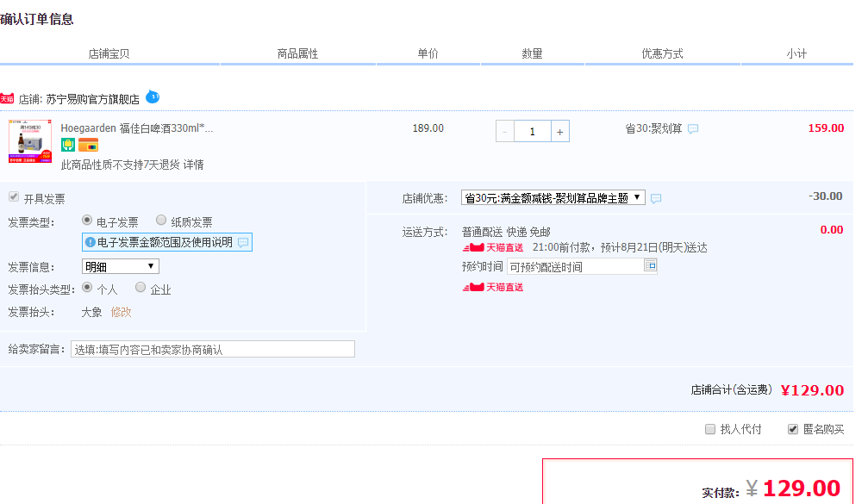
Task: Click the 确认订单信息 heading
Action: coord(36,19)
